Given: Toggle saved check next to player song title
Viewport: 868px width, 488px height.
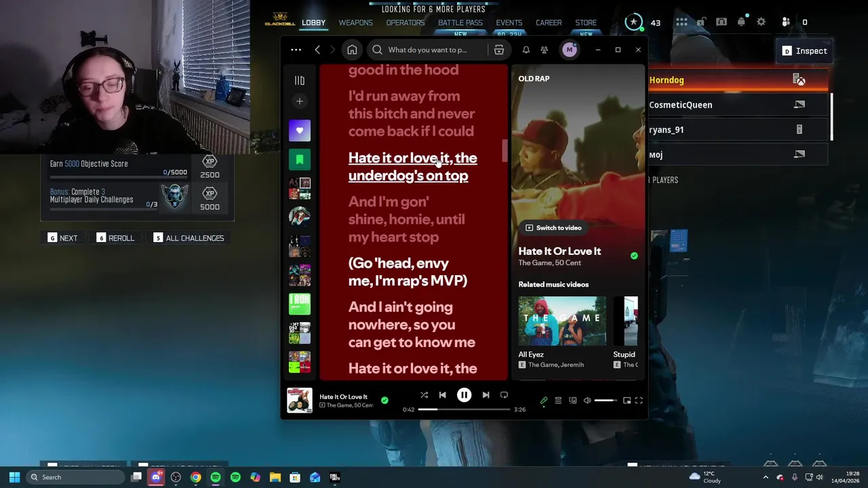Looking at the screenshot, I should pos(384,401).
